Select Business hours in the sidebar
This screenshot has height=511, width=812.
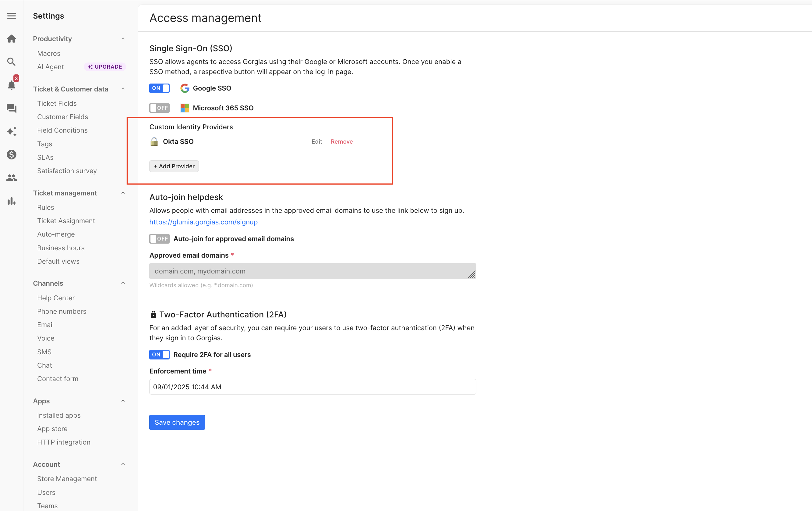pos(61,248)
